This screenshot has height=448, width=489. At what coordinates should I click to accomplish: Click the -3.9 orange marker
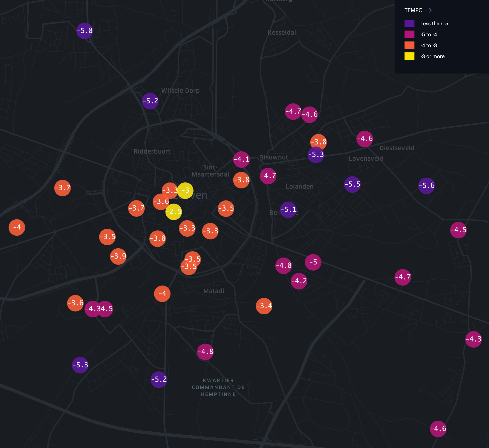118,256
